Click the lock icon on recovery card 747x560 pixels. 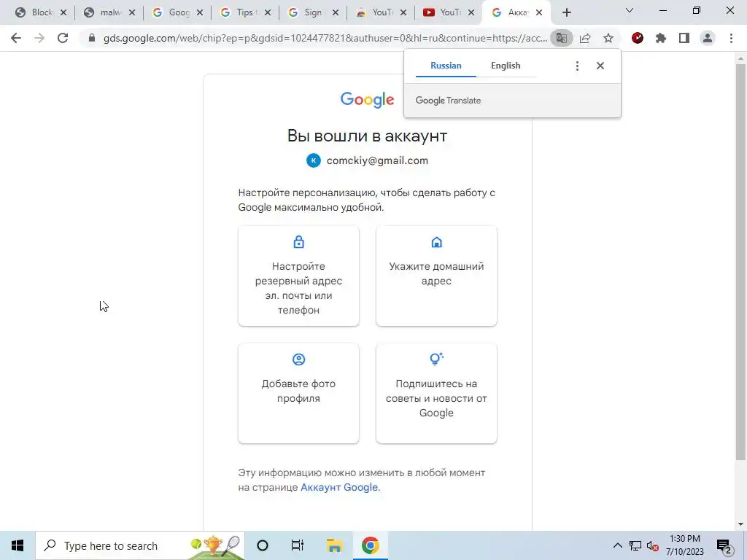pos(298,242)
